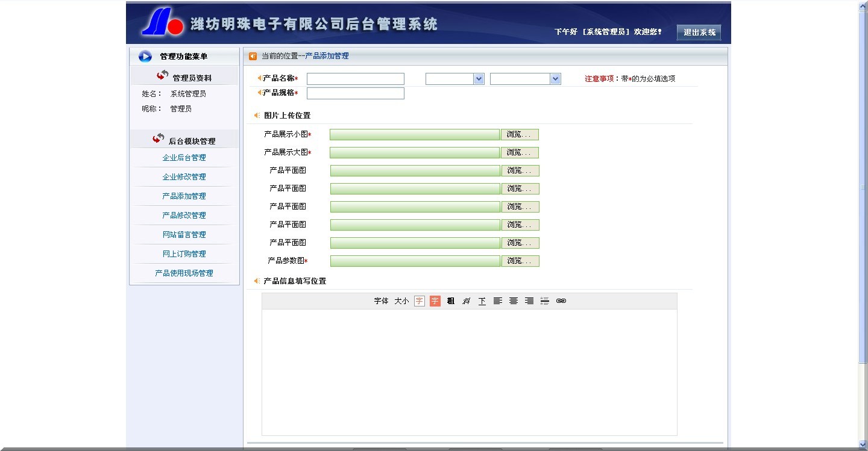
Task: Go to 产品修改管理 in the sidebar
Action: (x=184, y=215)
